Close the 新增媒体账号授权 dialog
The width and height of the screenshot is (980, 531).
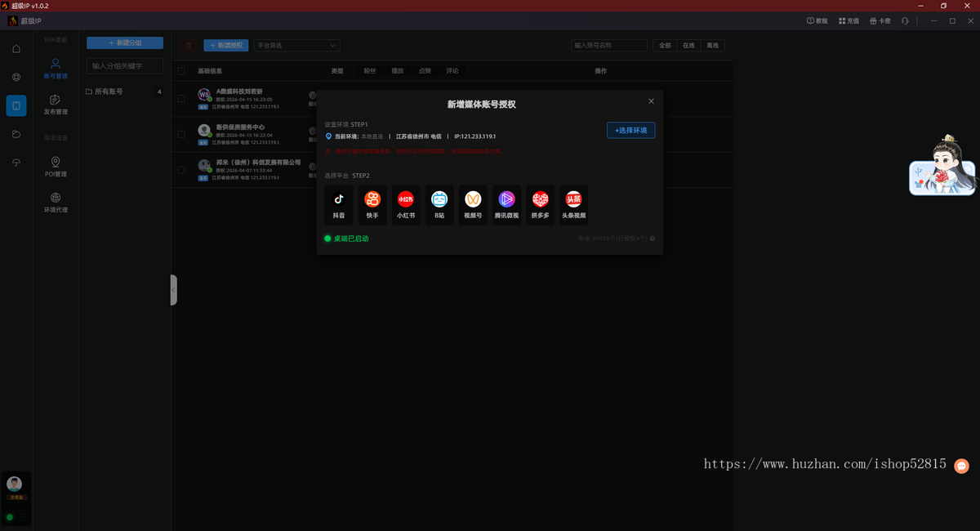[651, 101]
